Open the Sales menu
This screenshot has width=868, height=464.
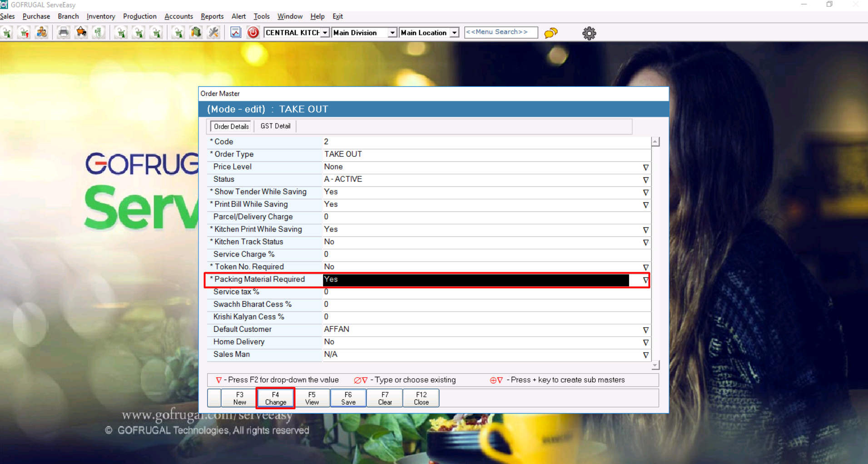8,16
